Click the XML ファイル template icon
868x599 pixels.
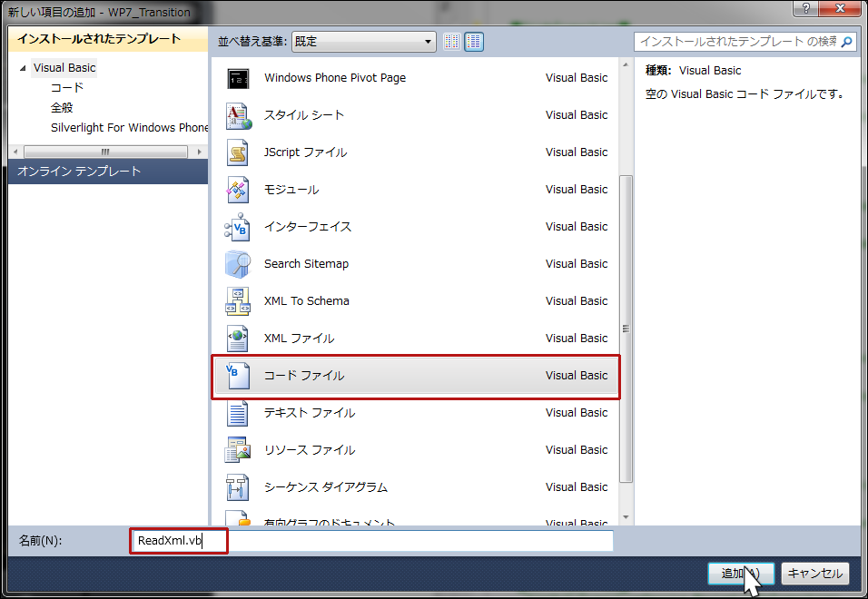tap(238, 339)
